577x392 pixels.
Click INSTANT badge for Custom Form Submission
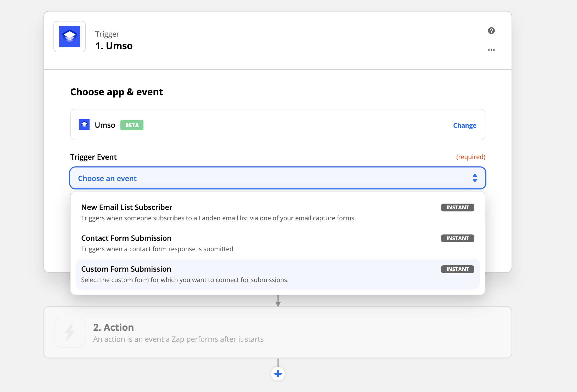tap(457, 269)
